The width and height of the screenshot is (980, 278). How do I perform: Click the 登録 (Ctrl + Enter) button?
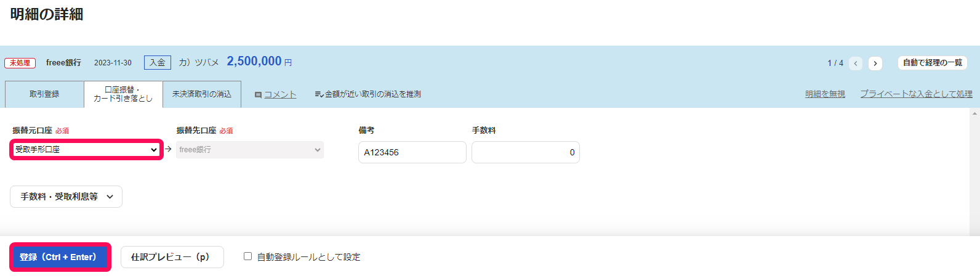click(x=60, y=257)
